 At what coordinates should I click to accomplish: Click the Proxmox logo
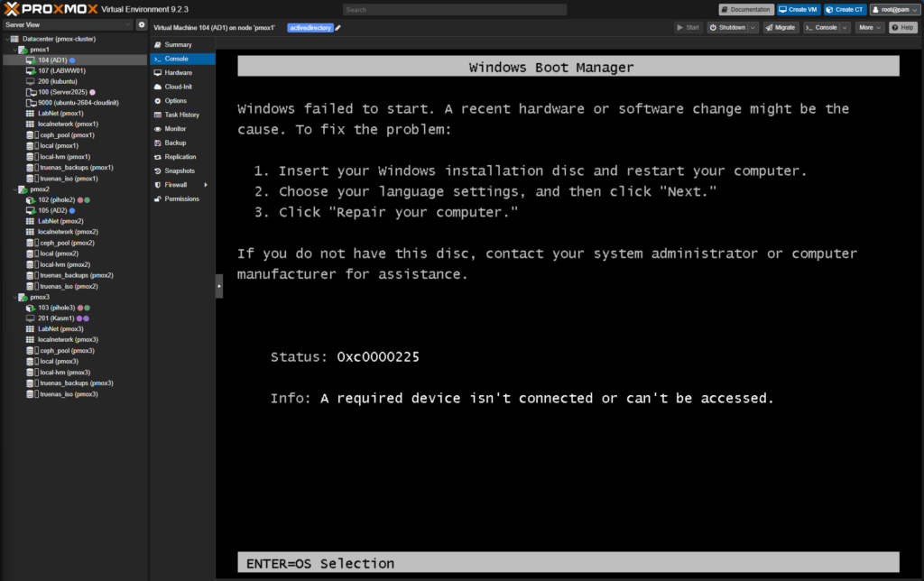(51, 9)
